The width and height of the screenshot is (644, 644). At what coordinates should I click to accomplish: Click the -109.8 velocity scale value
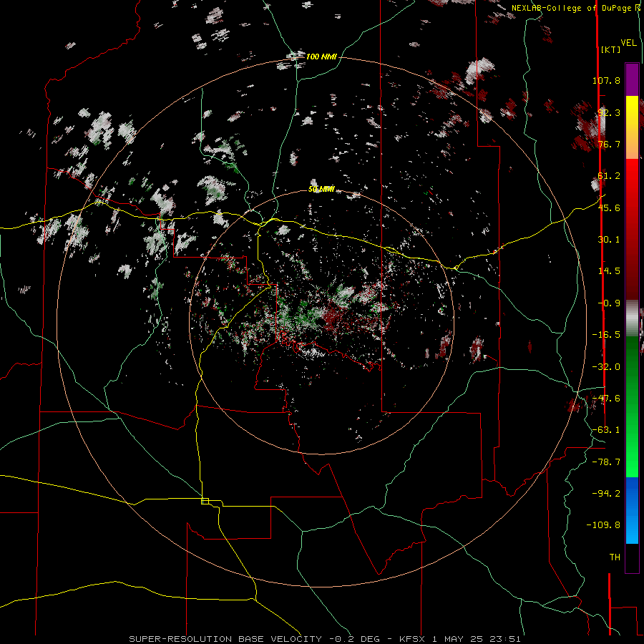pos(603,525)
